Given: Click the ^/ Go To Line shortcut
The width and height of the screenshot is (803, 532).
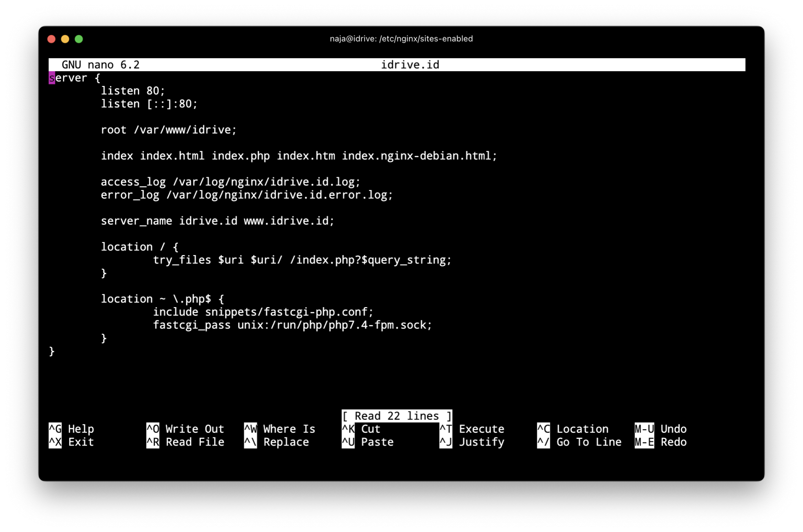Looking at the screenshot, I should coord(579,442).
